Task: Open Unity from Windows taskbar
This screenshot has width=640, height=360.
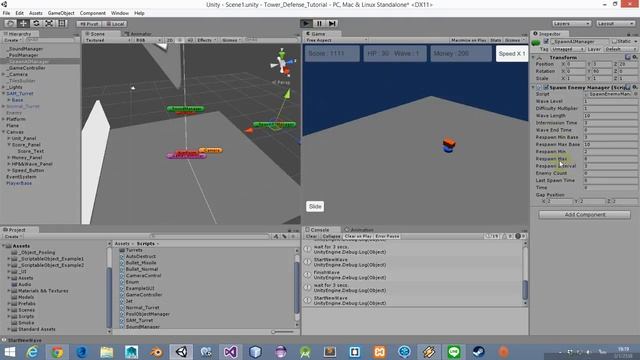Action: (181, 352)
